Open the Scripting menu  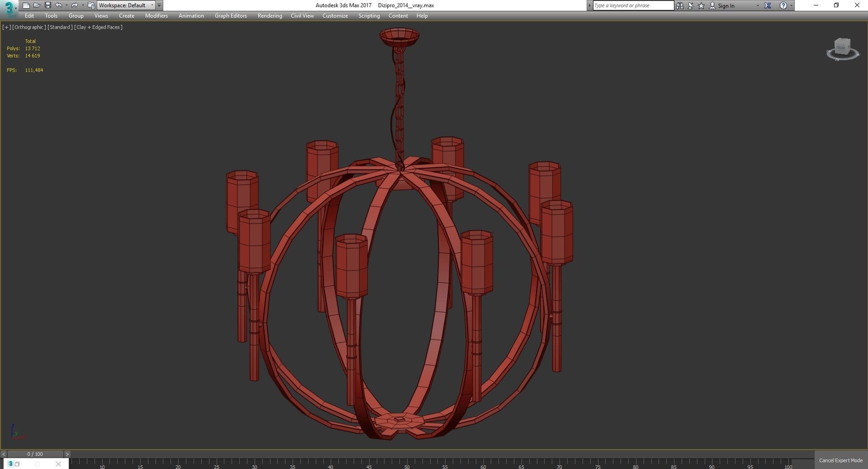[369, 16]
